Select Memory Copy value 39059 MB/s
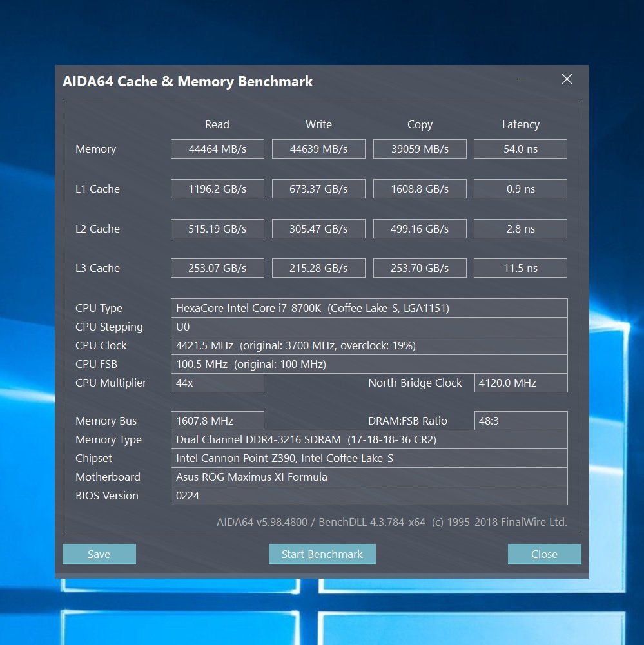The width and height of the screenshot is (644, 645). (x=420, y=149)
